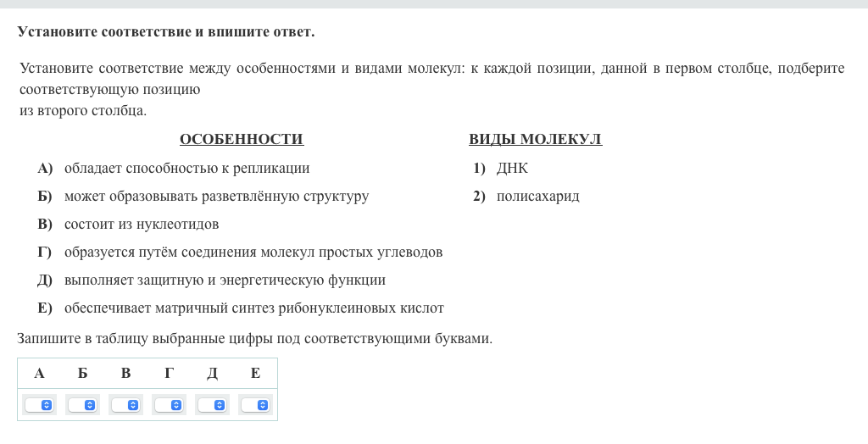Click the statement about простых углеводов

253,252
